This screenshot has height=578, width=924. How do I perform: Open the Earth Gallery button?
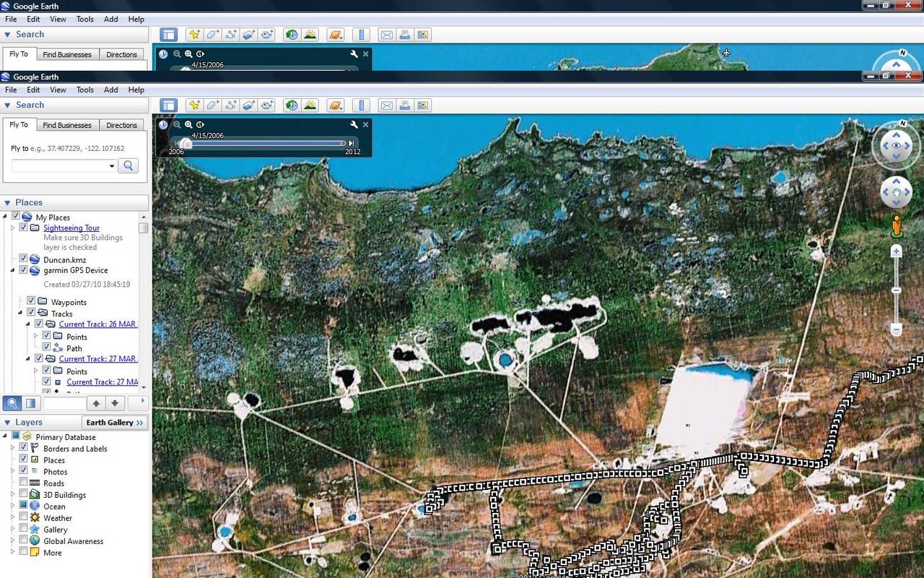[115, 422]
